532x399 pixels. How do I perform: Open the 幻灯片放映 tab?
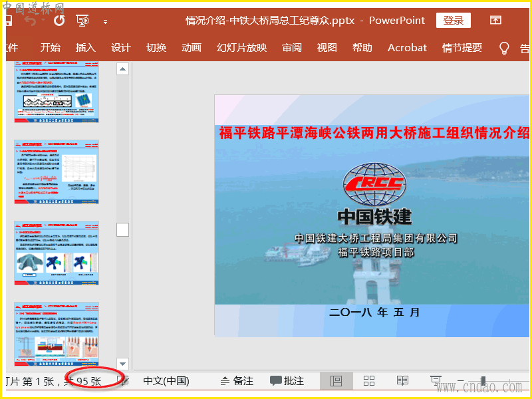[x=241, y=47]
